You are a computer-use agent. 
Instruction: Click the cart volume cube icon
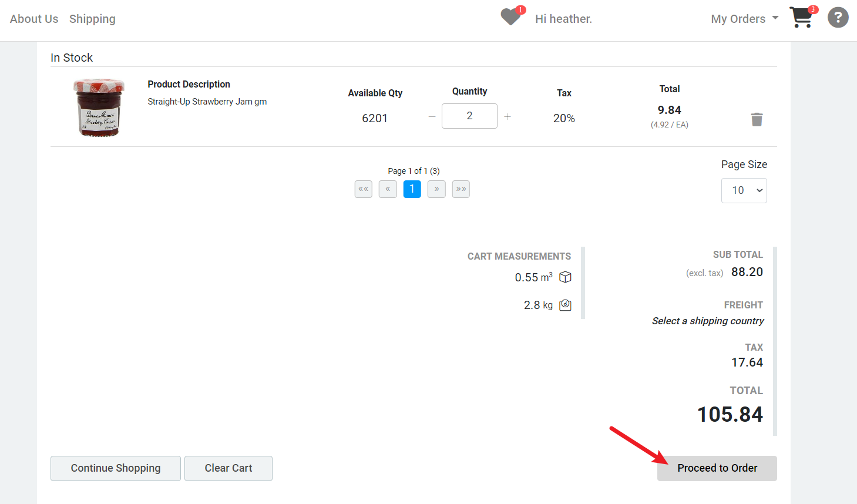564,277
